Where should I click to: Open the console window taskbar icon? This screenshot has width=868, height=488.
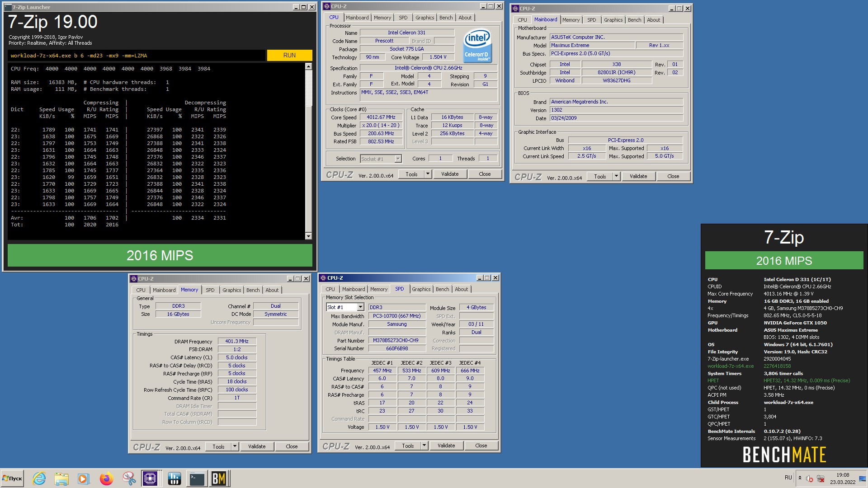197,479
